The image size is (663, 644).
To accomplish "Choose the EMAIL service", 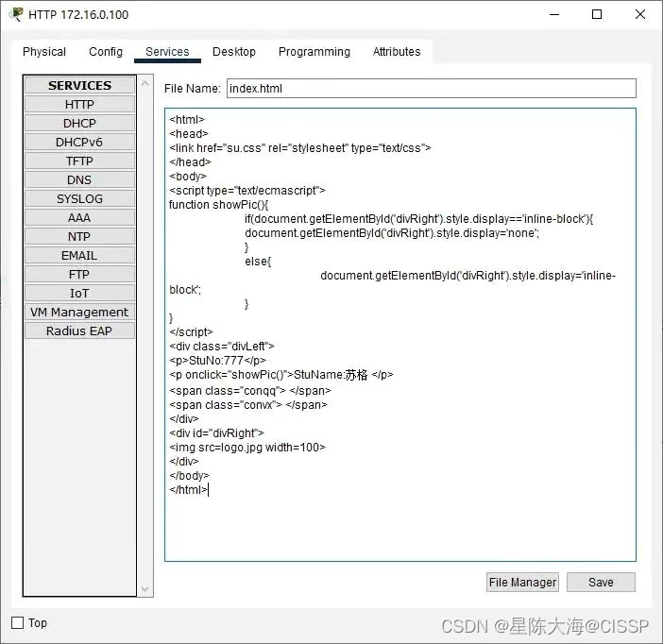I will (x=79, y=255).
